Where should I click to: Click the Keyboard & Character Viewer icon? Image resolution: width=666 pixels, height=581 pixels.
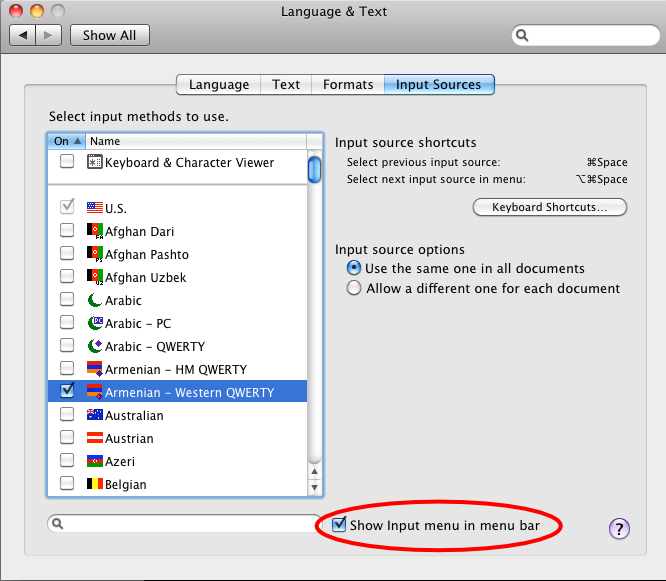(95, 162)
